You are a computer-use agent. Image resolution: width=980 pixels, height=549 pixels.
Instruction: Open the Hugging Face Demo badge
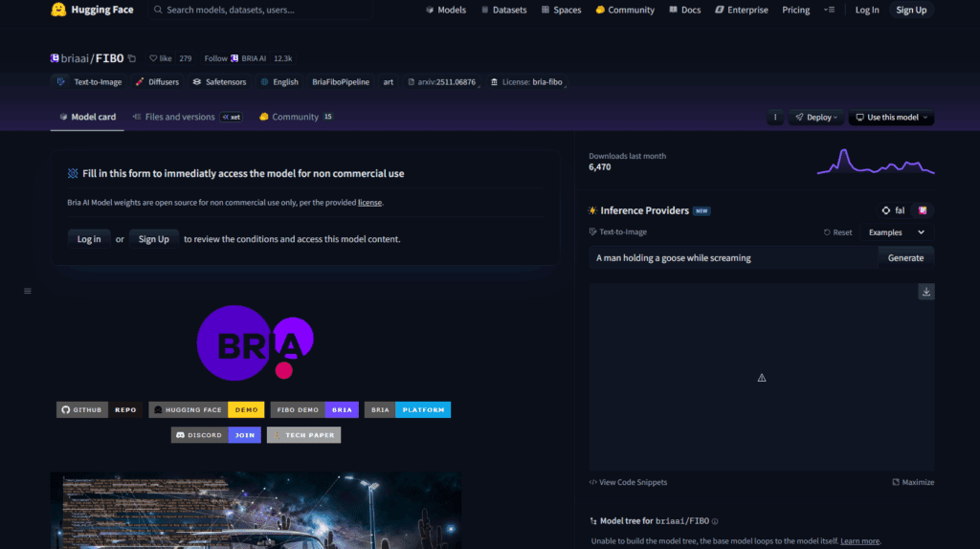pyautogui.click(x=207, y=409)
